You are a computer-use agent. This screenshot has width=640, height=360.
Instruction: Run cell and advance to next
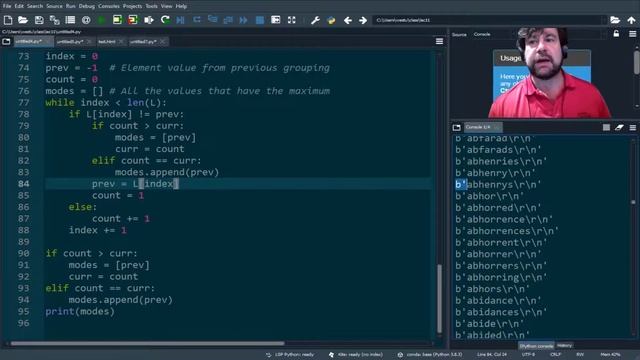point(133,20)
